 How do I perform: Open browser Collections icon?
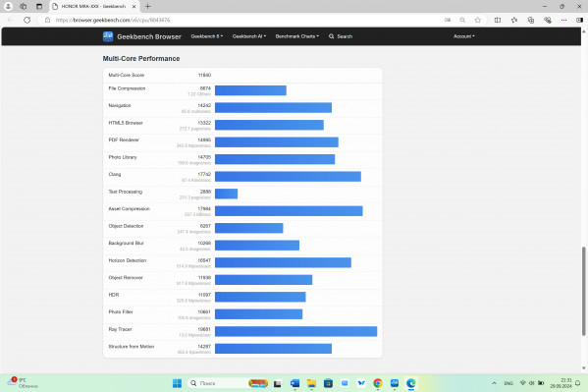coord(531,20)
